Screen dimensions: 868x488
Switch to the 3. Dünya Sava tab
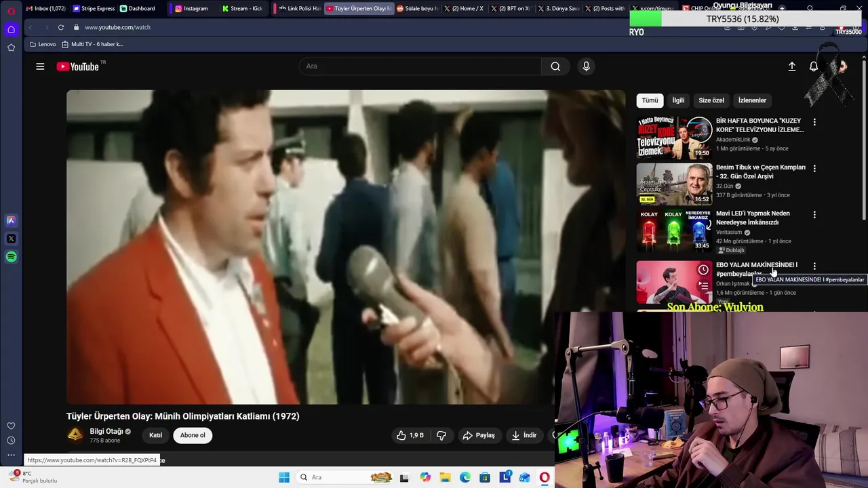(557, 8)
